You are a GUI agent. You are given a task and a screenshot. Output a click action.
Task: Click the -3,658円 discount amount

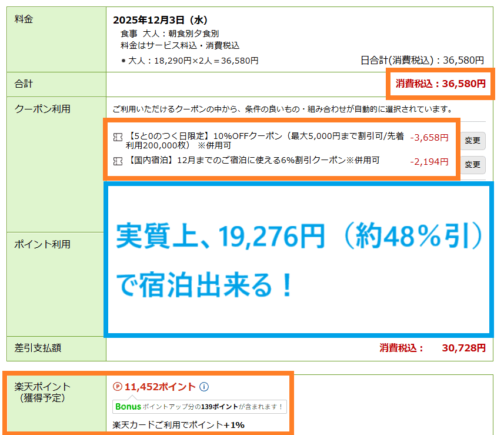tap(429, 138)
